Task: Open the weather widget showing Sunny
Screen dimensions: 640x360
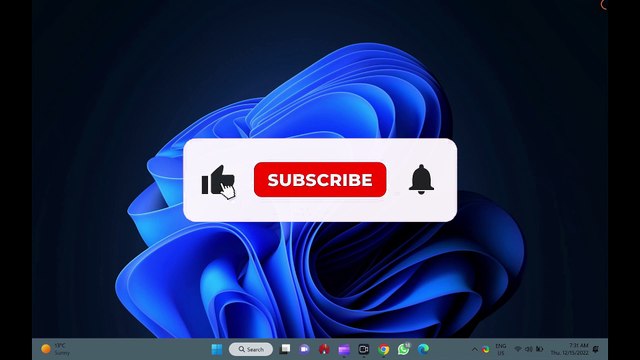Action: click(x=56, y=349)
